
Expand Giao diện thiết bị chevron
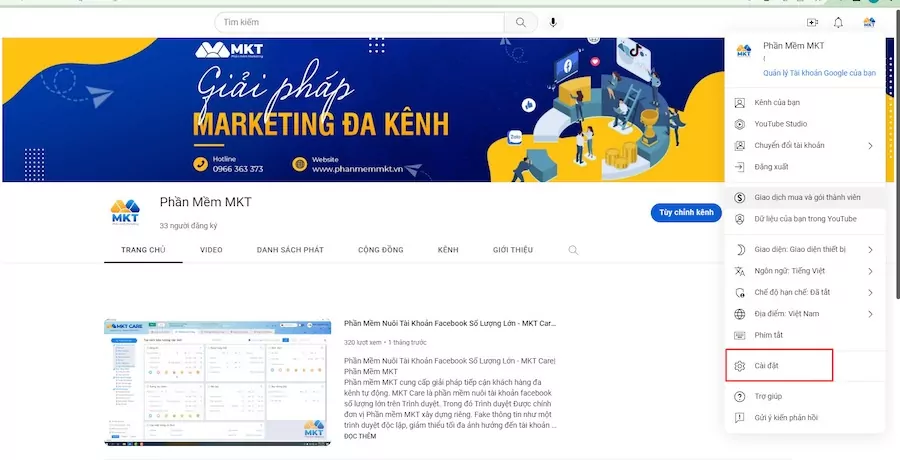pos(870,250)
